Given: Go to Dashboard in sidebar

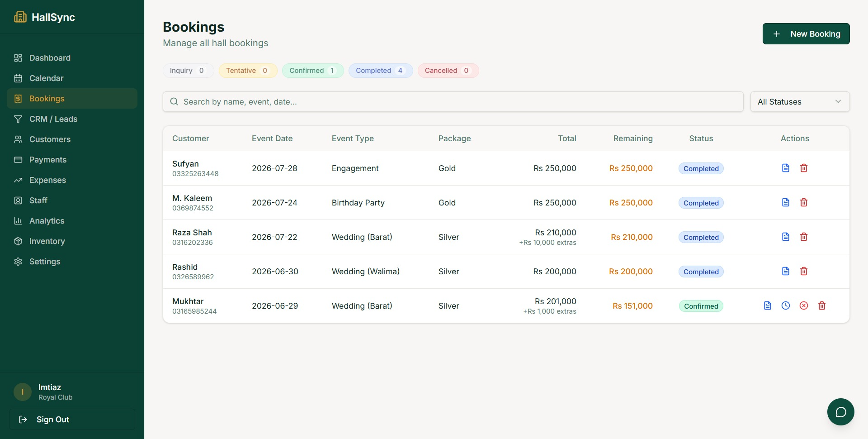Looking at the screenshot, I should click(72, 58).
